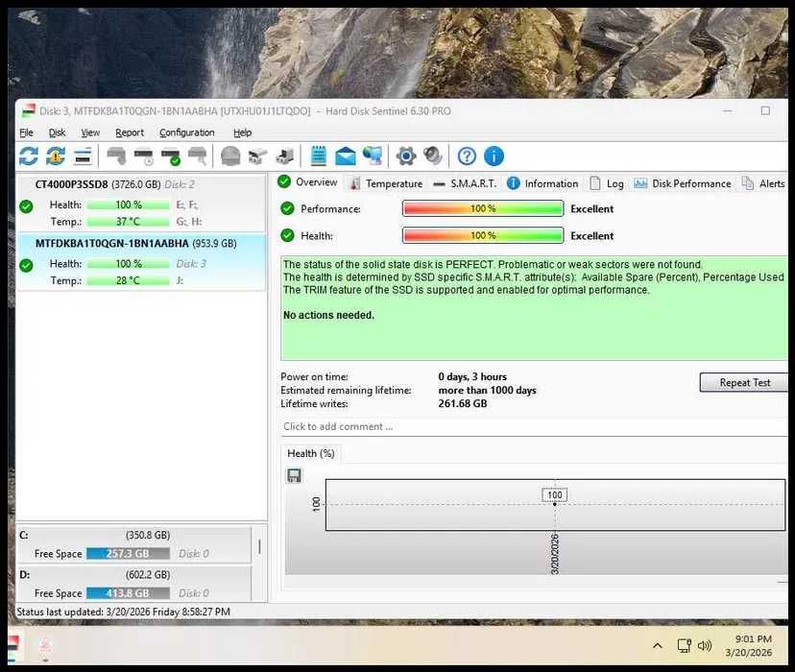The image size is (795, 672).
Task: Click the stacked drives list toolbar icon
Action: pyautogui.click(x=83, y=156)
